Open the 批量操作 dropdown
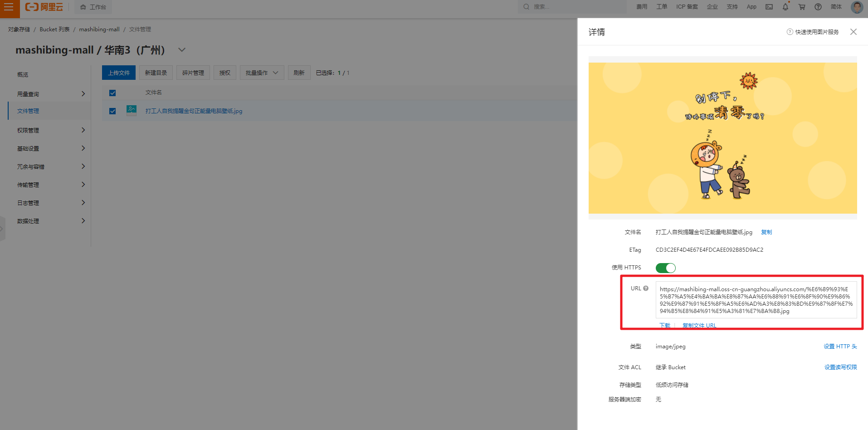The image size is (868, 430). click(262, 73)
